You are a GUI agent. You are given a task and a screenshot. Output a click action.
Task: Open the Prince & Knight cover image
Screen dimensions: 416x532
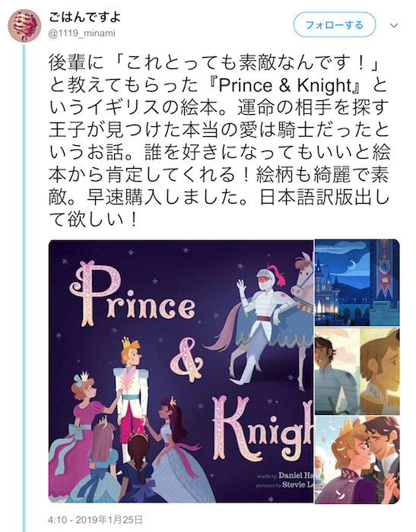tap(181, 371)
